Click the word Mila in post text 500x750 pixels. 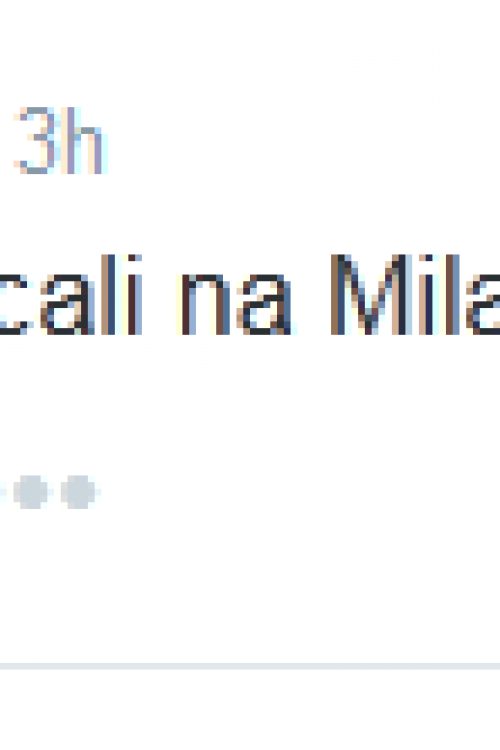tap(415, 295)
